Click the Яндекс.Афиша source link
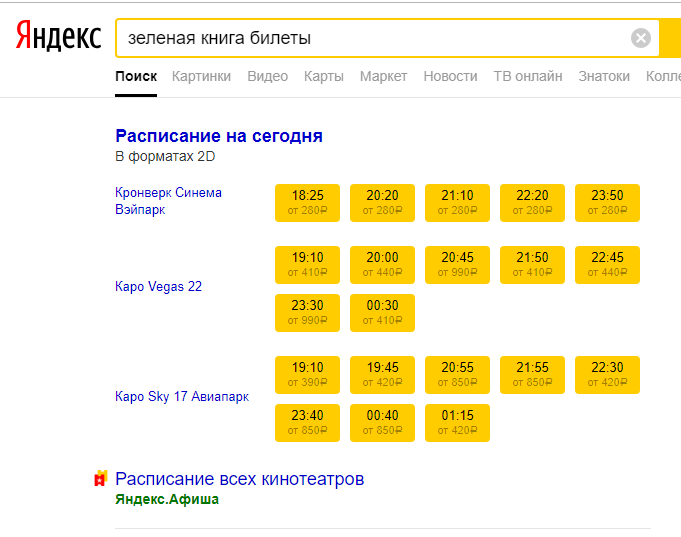681x537 pixels. pyautogui.click(x=167, y=499)
